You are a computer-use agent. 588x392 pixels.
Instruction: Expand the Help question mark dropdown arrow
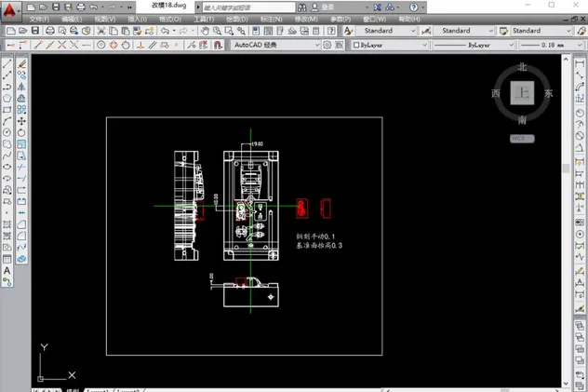pyautogui.click(x=423, y=7)
